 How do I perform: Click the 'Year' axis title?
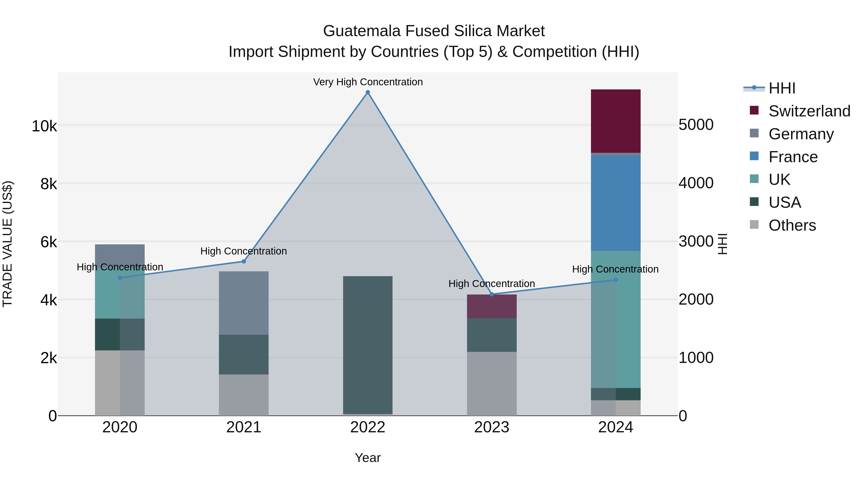pyautogui.click(x=368, y=458)
